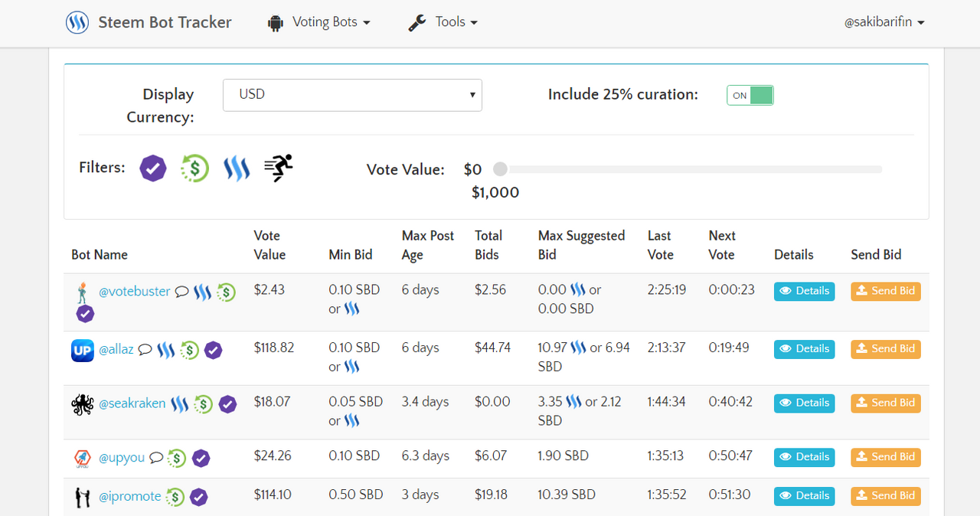Select the Steem logo filter icon
This screenshot has height=516, width=980.
pos(237,168)
